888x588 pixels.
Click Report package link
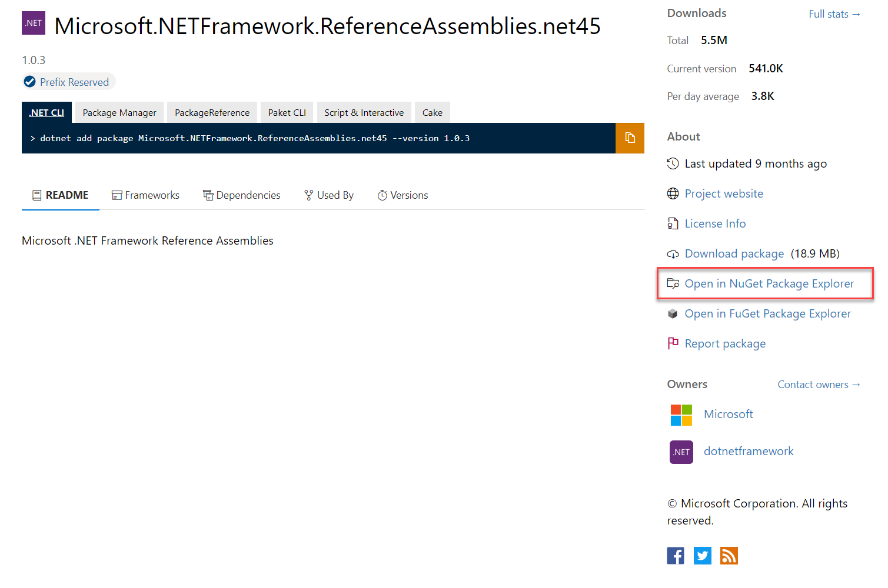[x=725, y=343]
